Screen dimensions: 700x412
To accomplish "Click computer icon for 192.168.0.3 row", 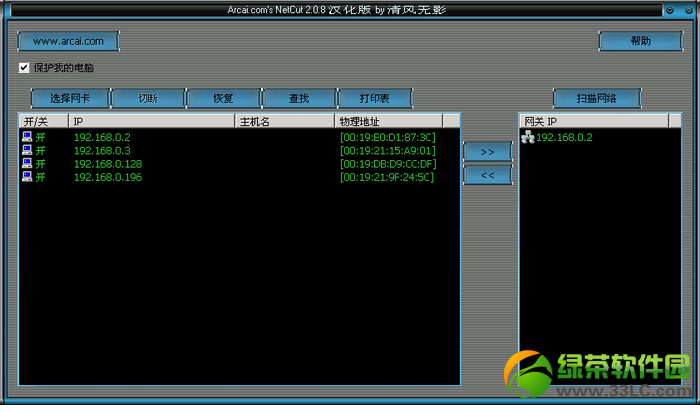I will (x=27, y=150).
